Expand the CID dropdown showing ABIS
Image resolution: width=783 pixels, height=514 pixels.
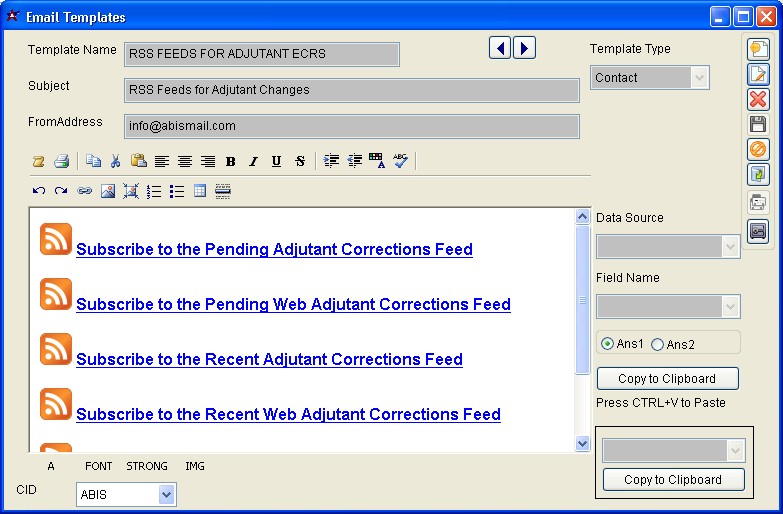166,494
